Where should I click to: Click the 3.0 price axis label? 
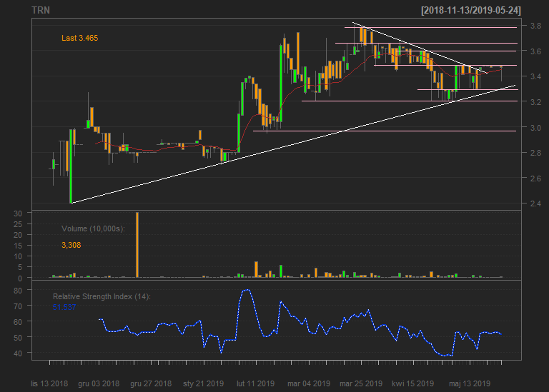pos(535,128)
